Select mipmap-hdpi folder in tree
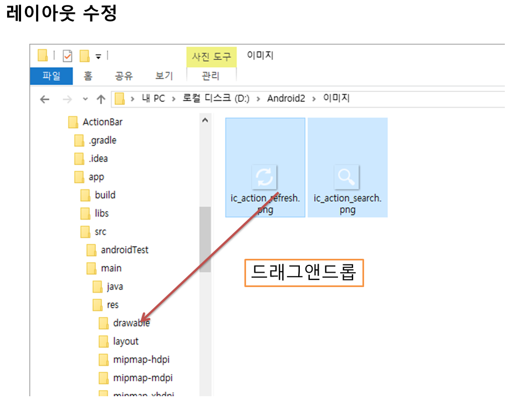532x399 pixels. 142,360
